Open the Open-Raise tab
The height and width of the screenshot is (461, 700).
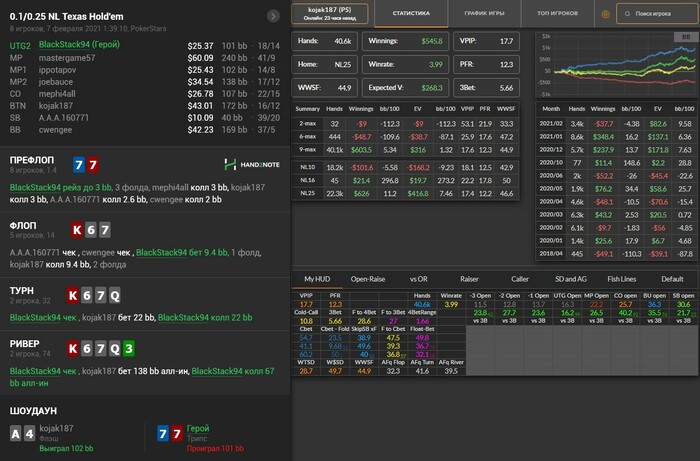click(x=367, y=279)
